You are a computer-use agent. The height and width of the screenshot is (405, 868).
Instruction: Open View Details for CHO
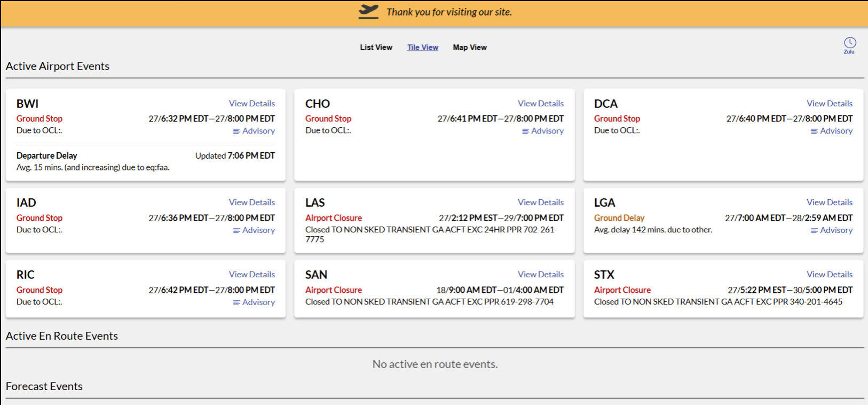(x=541, y=104)
